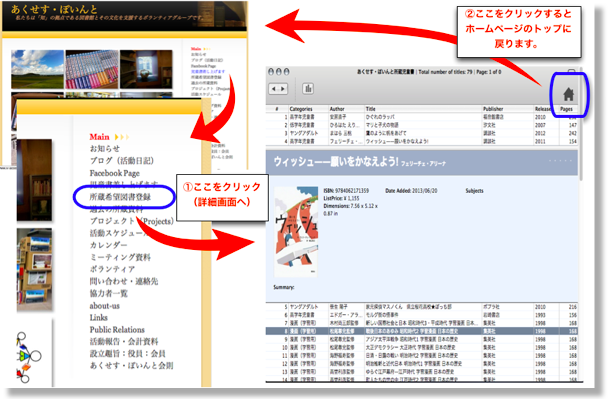Screen dimensions: 609x399
Task: Open 設立趣旨：役員：会員 menu item
Action: coord(128,354)
